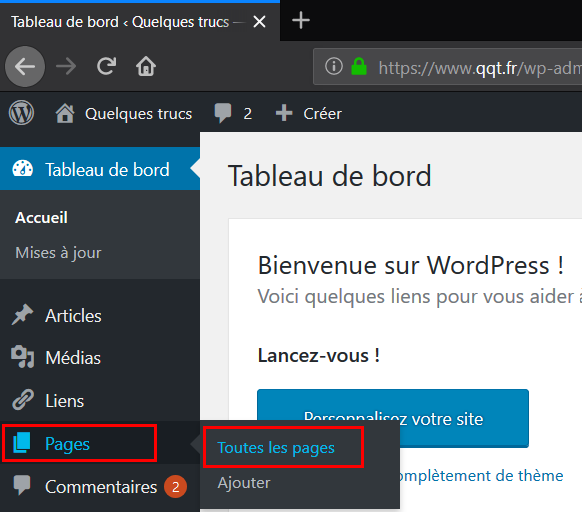Click the Médias media icon
Image resolution: width=582 pixels, height=512 pixels.
[x=23, y=357]
